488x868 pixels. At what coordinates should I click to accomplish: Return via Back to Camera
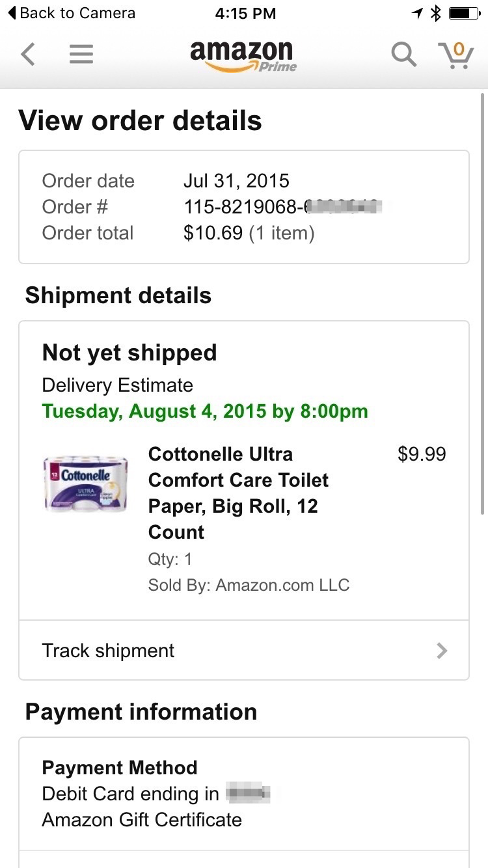click(72, 13)
